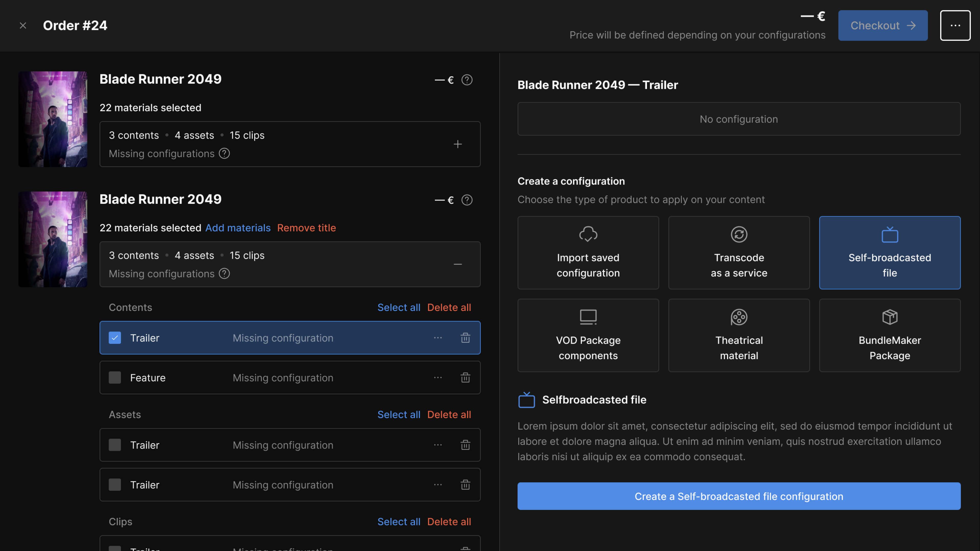Check the first Assets Trailer checkbox
Image resolution: width=980 pixels, height=551 pixels.
(x=115, y=445)
